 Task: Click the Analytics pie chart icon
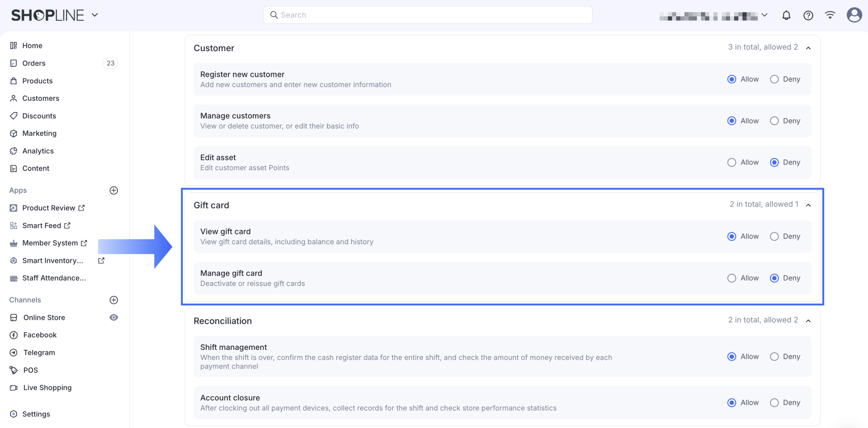point(13,151)
